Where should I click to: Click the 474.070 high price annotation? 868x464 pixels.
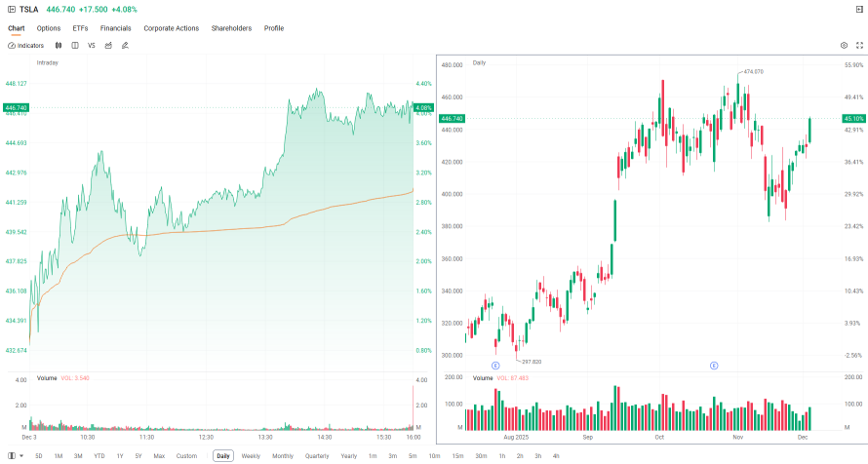(x=754, y=71)
